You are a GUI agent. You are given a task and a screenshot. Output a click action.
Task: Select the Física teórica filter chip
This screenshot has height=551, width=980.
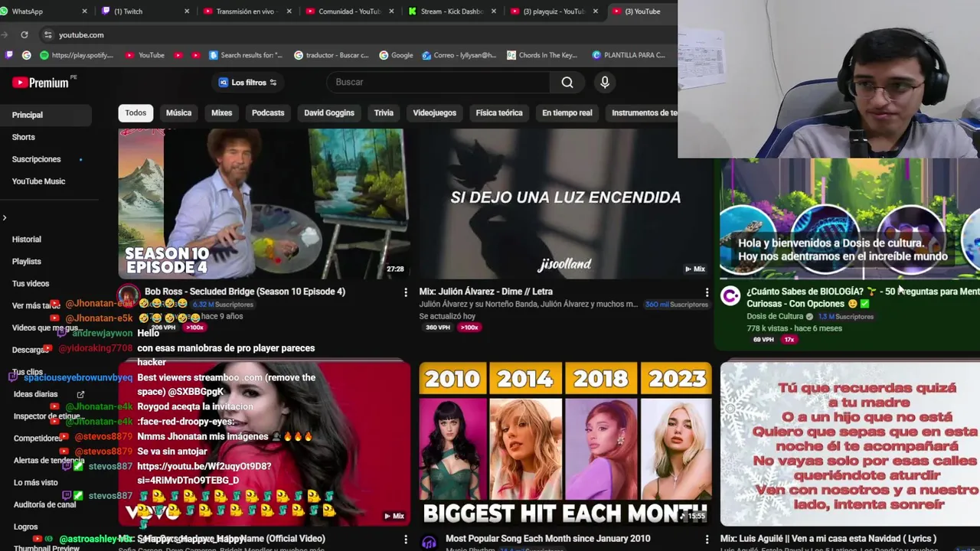499,112
